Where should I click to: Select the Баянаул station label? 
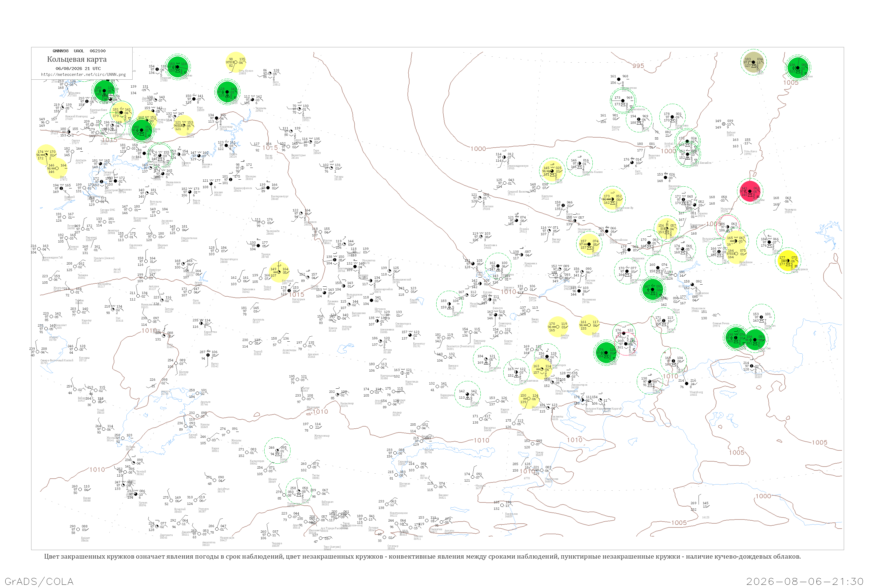pos(453,366)
